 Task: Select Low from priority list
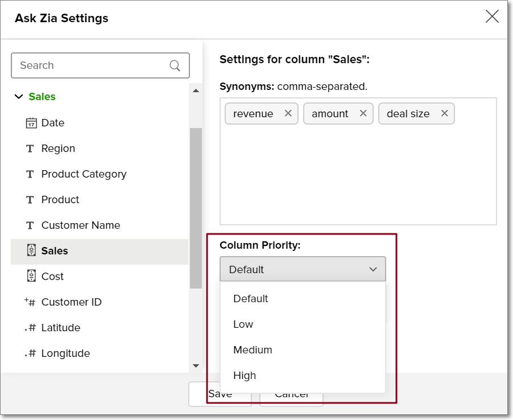tap(243, 324)
